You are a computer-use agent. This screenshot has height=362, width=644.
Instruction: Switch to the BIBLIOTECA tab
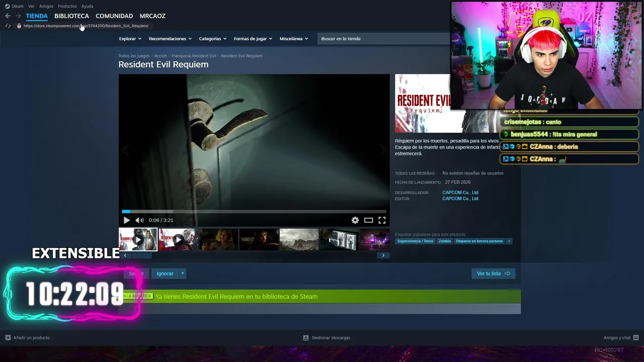[71, 16]
